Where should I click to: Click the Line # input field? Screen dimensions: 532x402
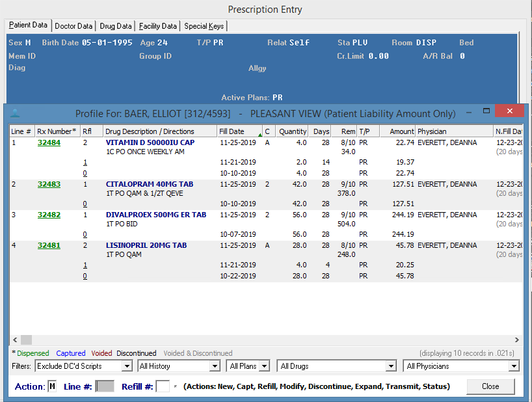click(105, 386)
